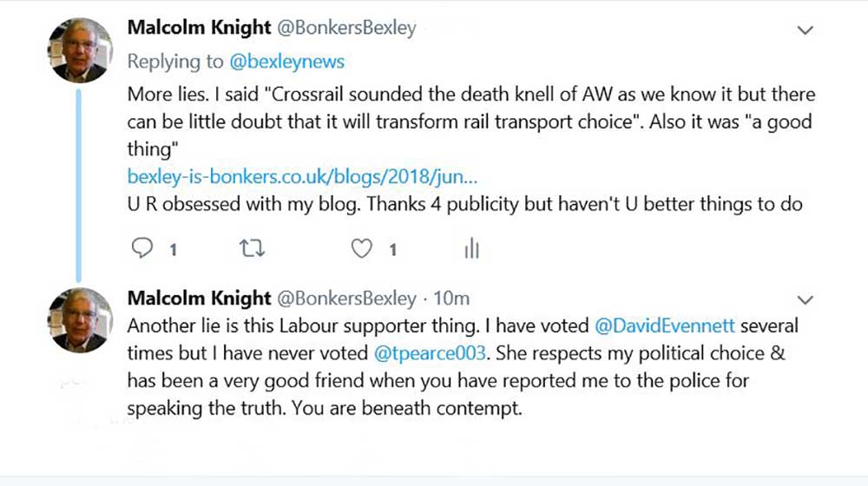Click the reply speech bubble icon
This screenshot has width=868, height=486.
(141, 249)
